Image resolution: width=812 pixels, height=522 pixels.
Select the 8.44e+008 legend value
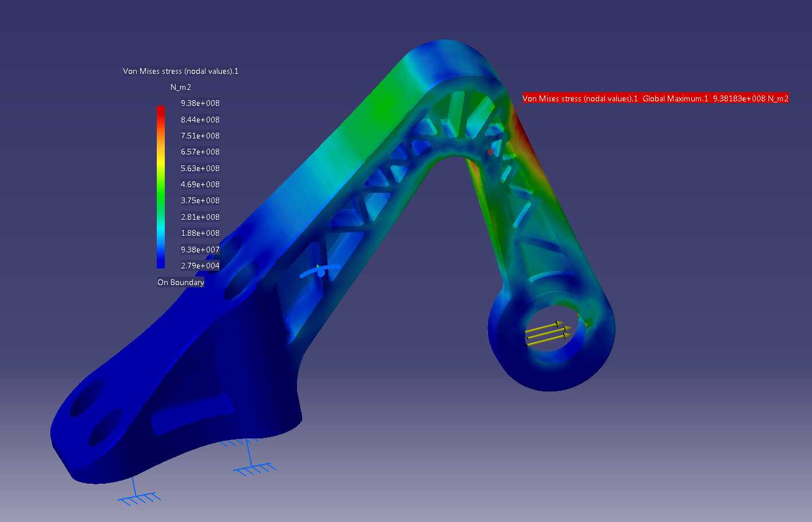click(x=200, y=120)
